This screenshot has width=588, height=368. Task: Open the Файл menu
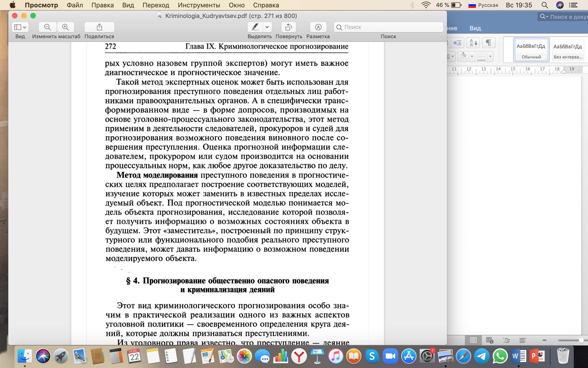click(75, 5)
